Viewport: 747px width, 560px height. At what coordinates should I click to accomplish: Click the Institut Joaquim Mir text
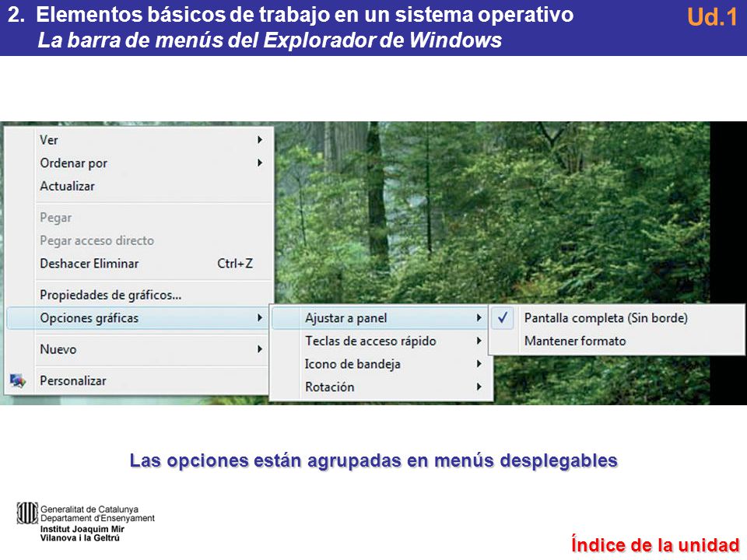click(x=82, y=529)
